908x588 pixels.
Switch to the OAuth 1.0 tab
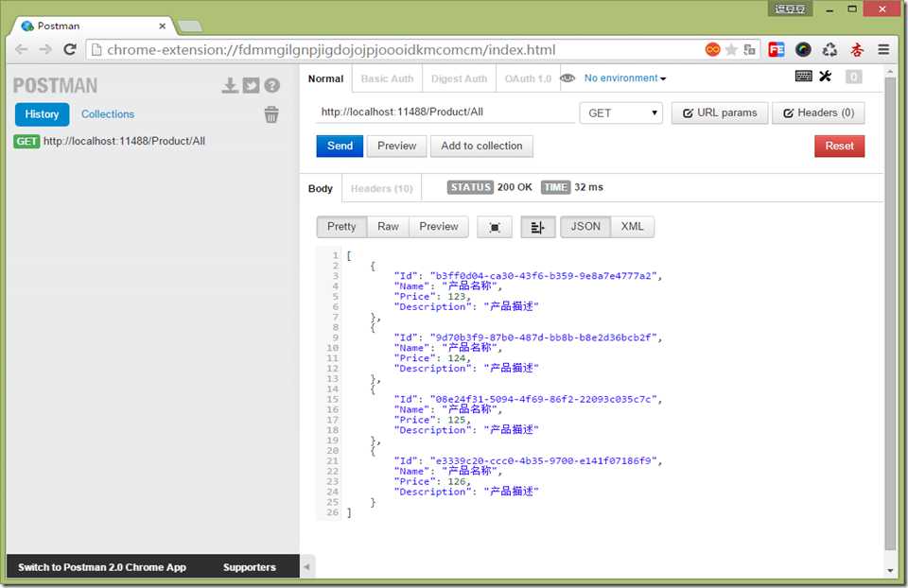coord(528,78)
